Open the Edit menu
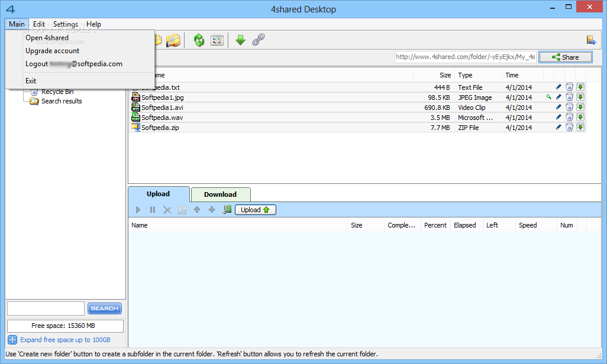 click(x=38, y=24)
